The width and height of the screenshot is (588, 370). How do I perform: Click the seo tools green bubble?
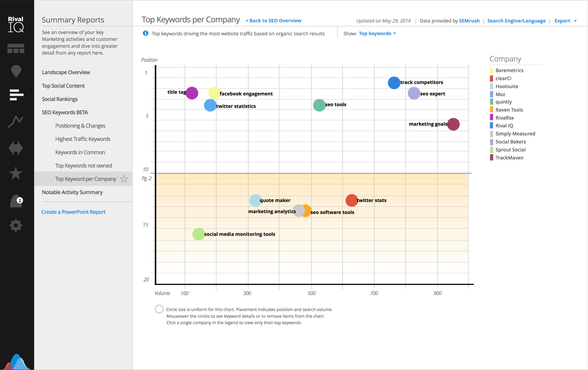click(319, 105)
